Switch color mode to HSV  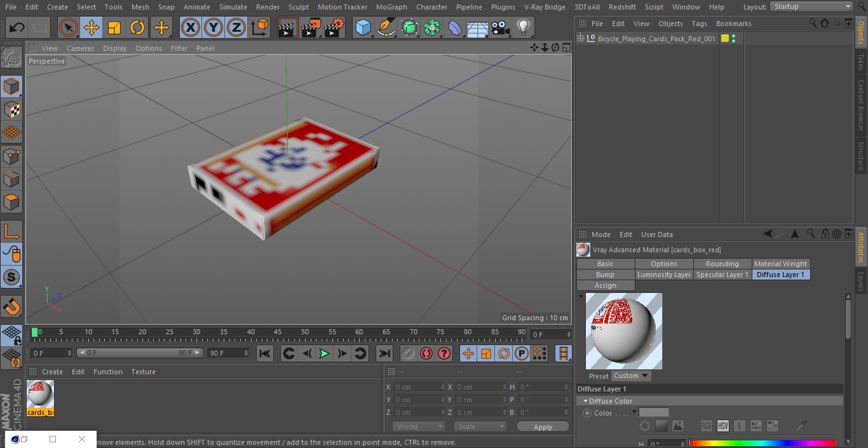(722, 426)
